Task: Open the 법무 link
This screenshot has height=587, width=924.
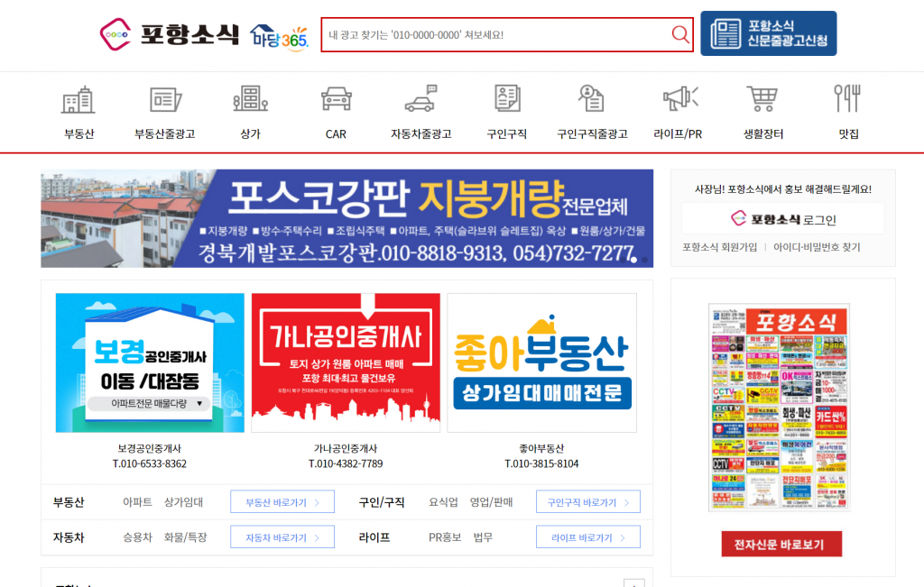Action: [x=484, y=537]
